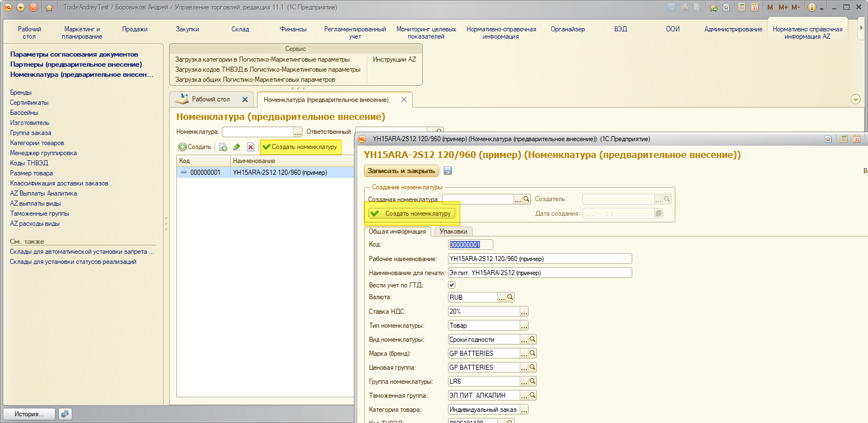Open the Бренды link in the left panel

21,92
